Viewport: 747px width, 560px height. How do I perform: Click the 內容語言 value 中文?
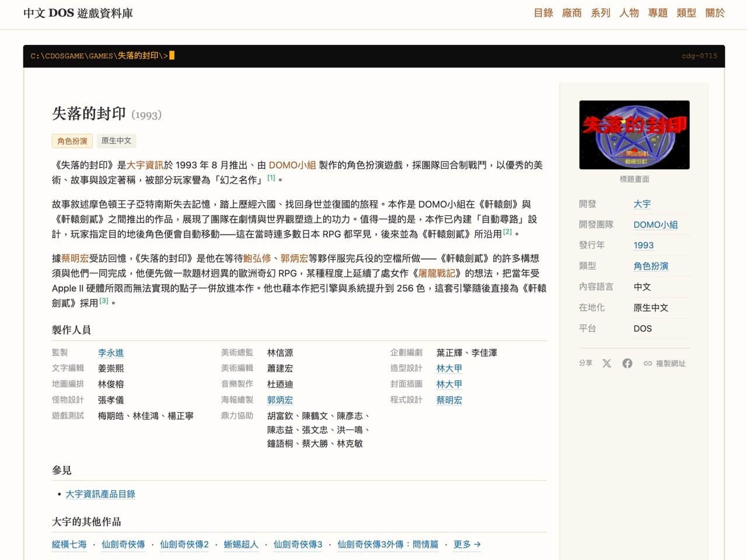642,287
